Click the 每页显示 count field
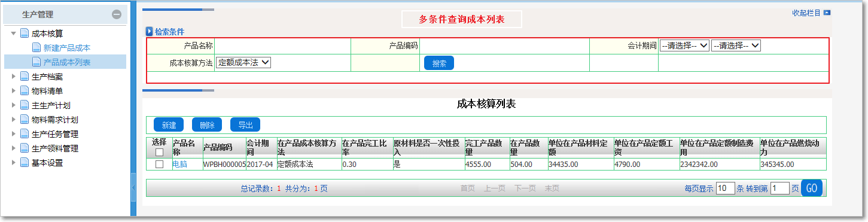 725,188
